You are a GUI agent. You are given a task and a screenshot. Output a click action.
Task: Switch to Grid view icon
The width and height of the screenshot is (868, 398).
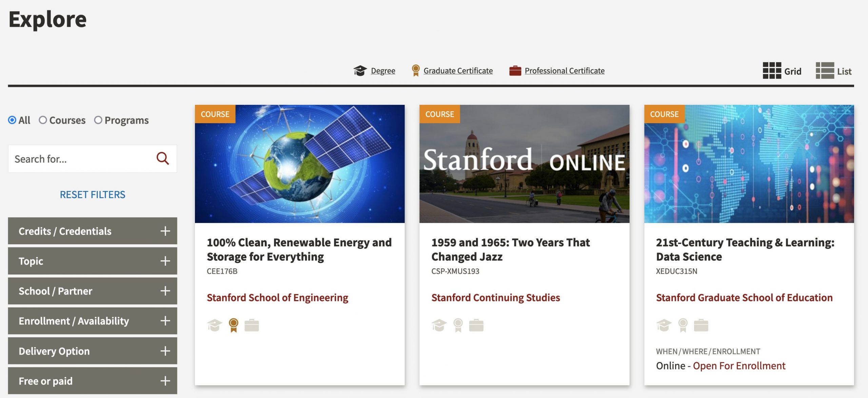[772, 71]
